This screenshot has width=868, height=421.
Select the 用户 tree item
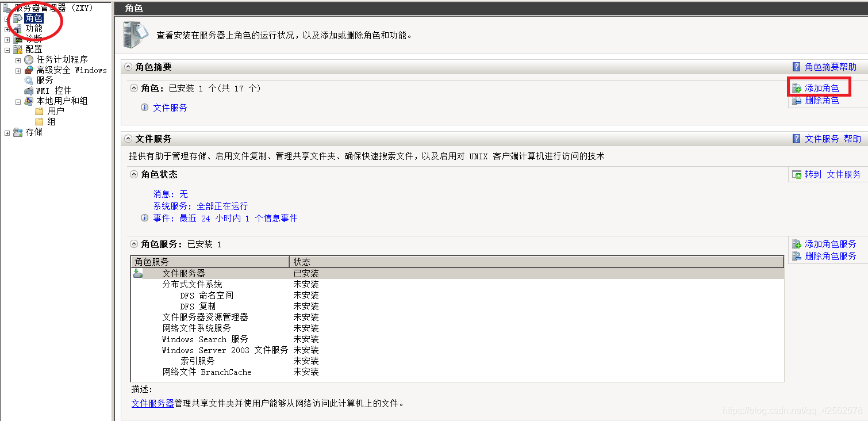click(x=56, y=111)
